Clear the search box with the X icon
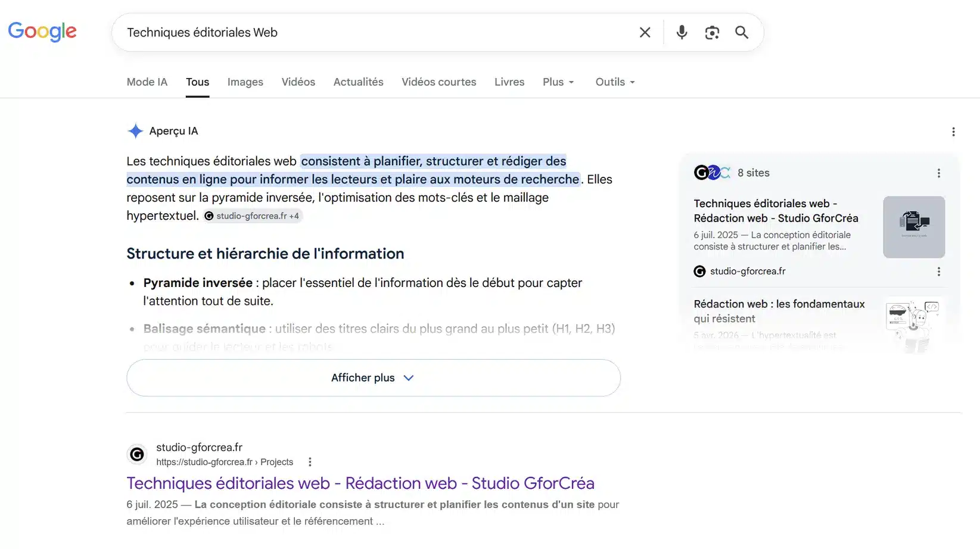This screenshot has height=549, width=980. point(645,33)
